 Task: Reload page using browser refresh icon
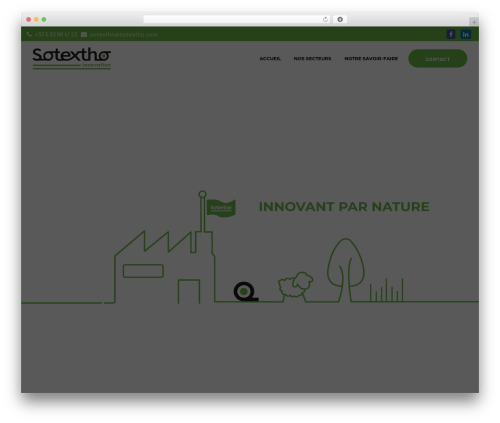pyautogui.click(x=325, y=19)
